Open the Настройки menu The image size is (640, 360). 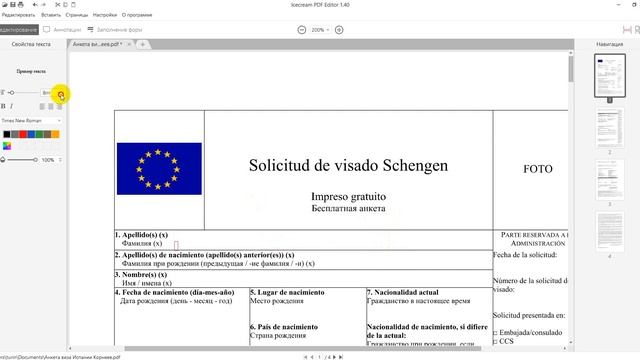(104, 15)
